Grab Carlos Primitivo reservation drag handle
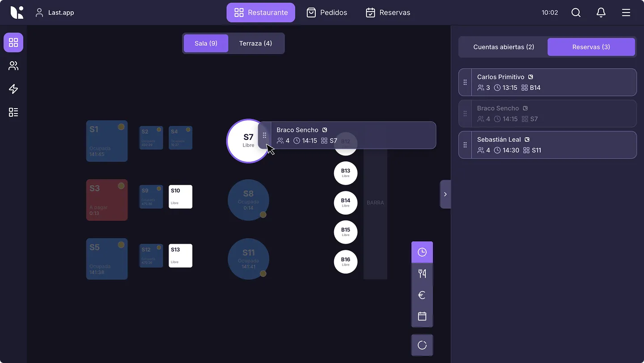 tap(465, 82)
